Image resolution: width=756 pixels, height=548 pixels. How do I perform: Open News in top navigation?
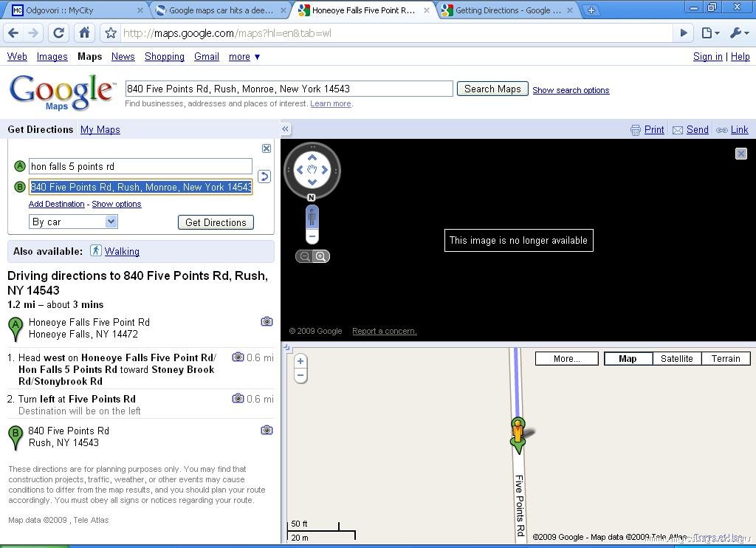pos(123,56)
